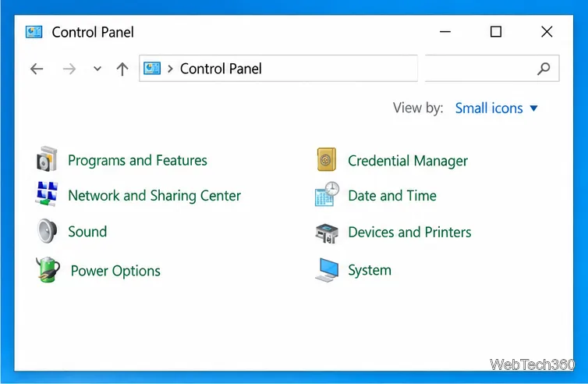Expand the address bar chevron before Control Panel
Image resolution: width=588 pixels, height=384 pixels.
(x=170, y=69)
